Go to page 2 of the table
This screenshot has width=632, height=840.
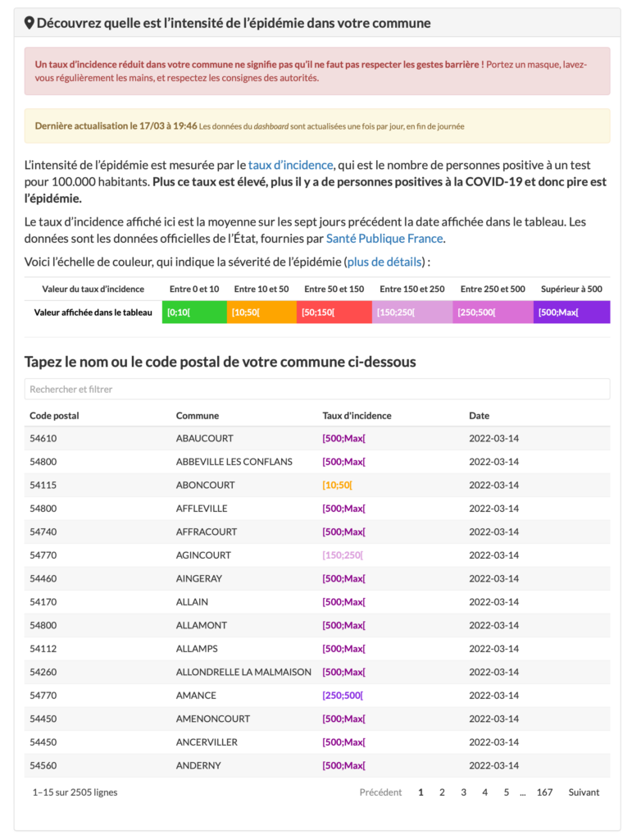[442, 792]
